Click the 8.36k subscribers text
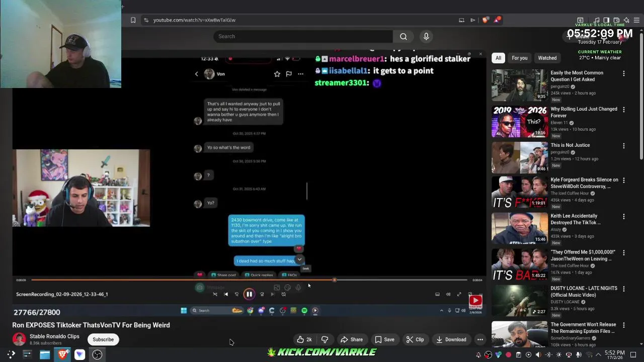Screen dimensions: 644x362 pyautogui.click(x=45, y=343)
